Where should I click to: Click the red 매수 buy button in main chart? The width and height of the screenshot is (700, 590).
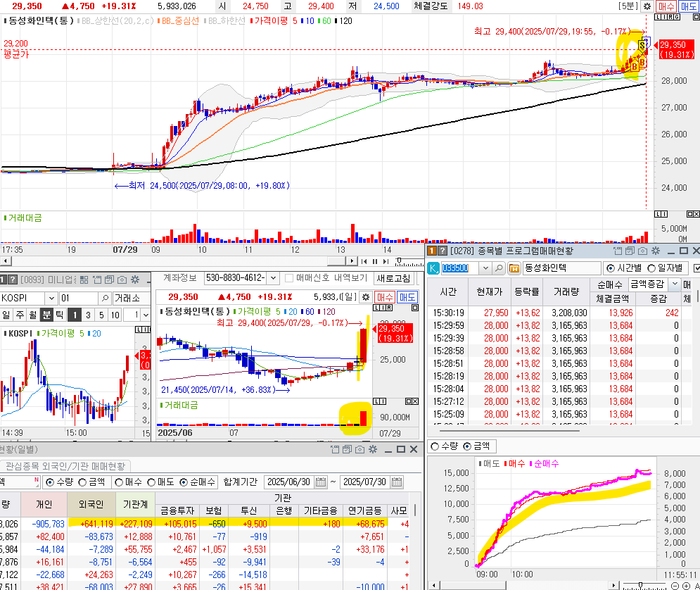[666, 6]
